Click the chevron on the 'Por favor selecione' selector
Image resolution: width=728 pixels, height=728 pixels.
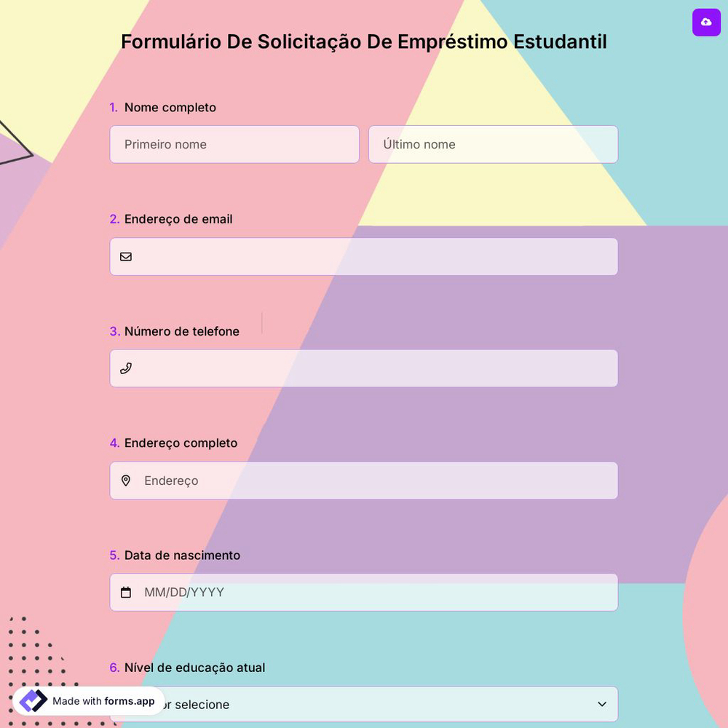pyautogui.click(x=602, y=704)
